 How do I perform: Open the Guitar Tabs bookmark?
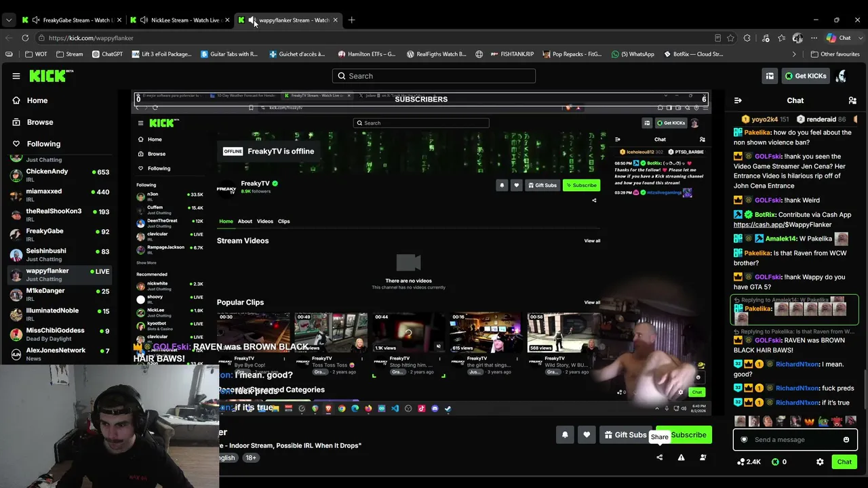click(x=229, y=54)
